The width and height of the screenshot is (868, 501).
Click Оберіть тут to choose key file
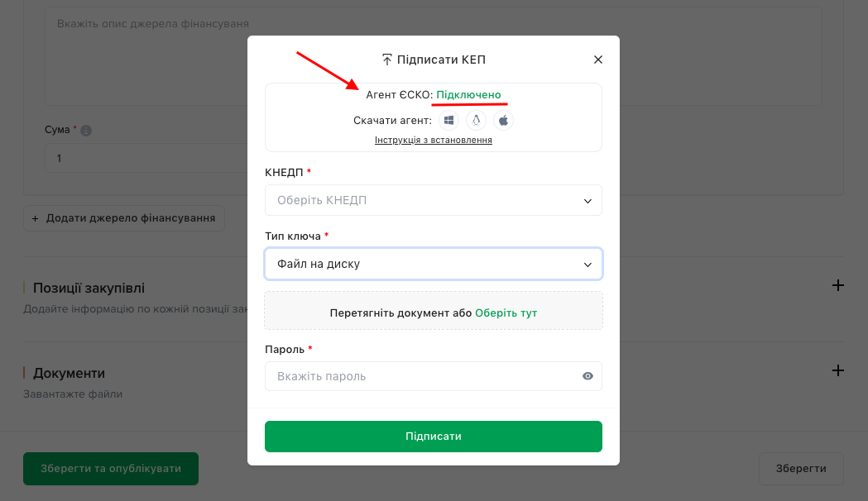[506, 313]
